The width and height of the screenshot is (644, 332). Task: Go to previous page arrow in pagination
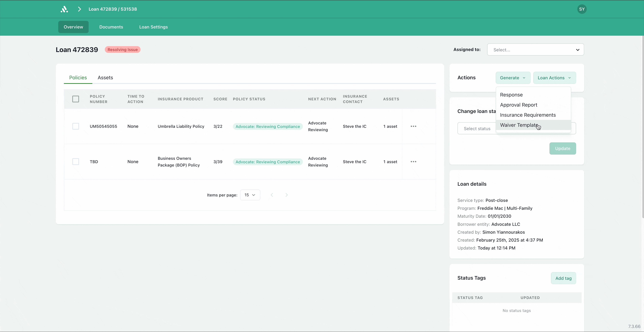tap(272, 195)
